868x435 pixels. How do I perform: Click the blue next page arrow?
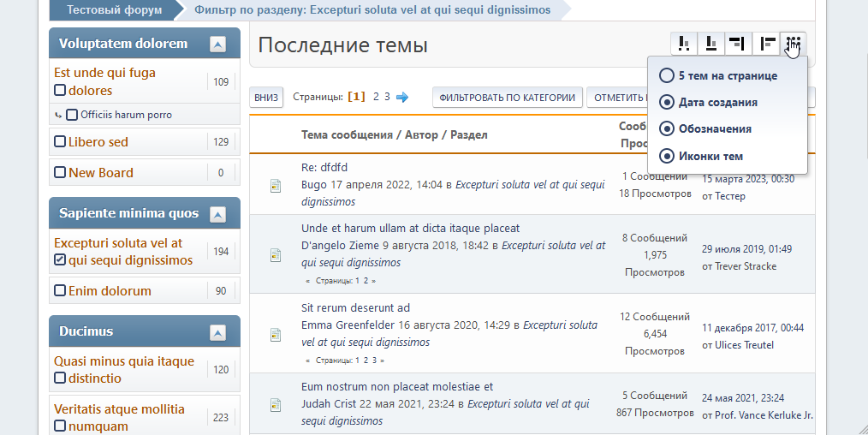point(402,97)
